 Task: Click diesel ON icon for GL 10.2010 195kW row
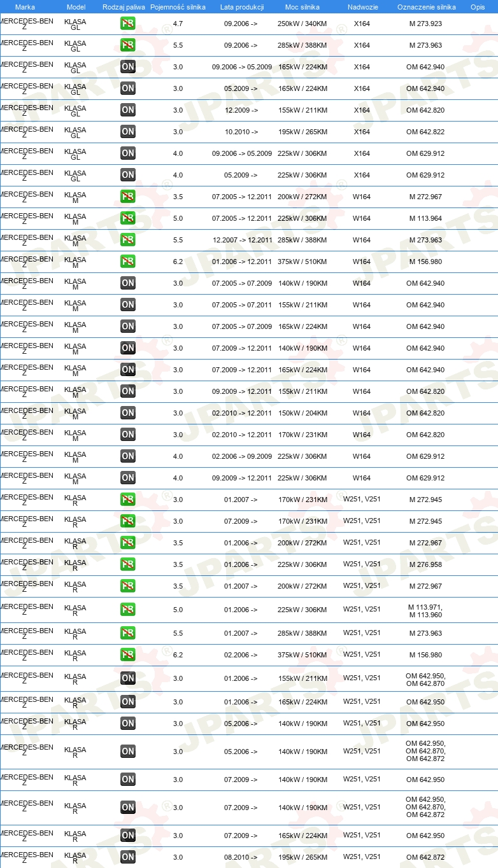[x=128, y=132]
